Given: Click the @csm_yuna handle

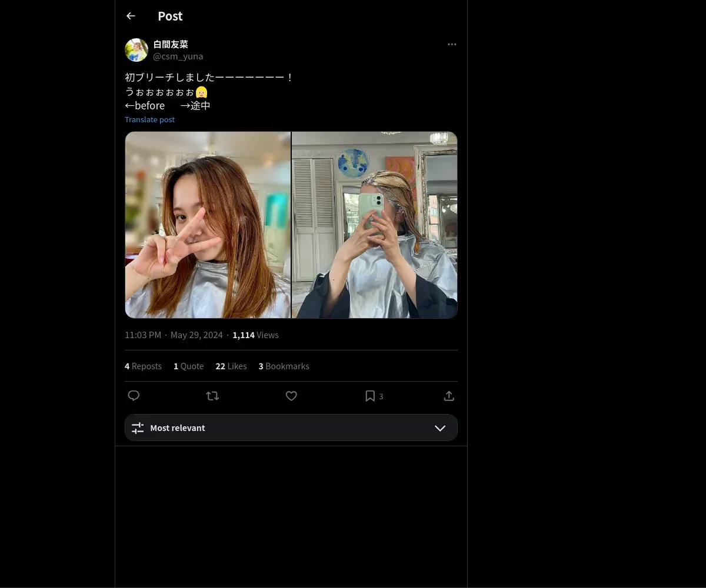Looking at the screenshot, I should (178, 56).
